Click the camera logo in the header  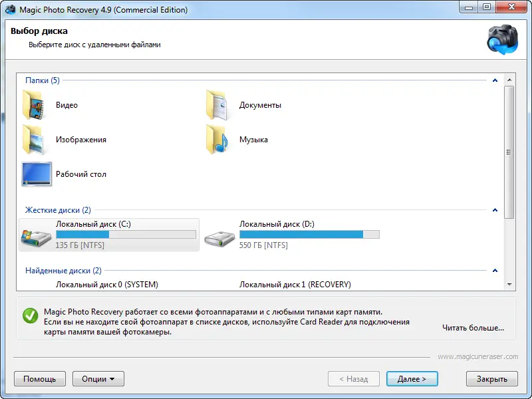point(503,39)
